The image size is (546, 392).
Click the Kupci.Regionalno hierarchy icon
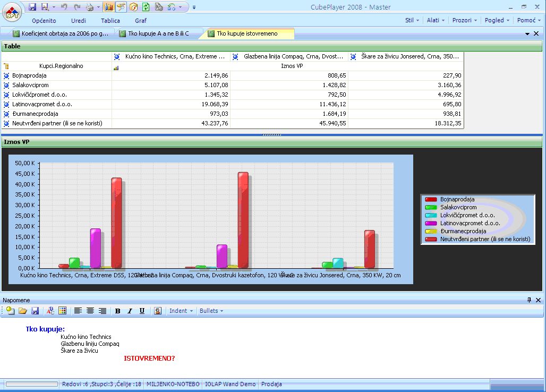coord(6,66)
